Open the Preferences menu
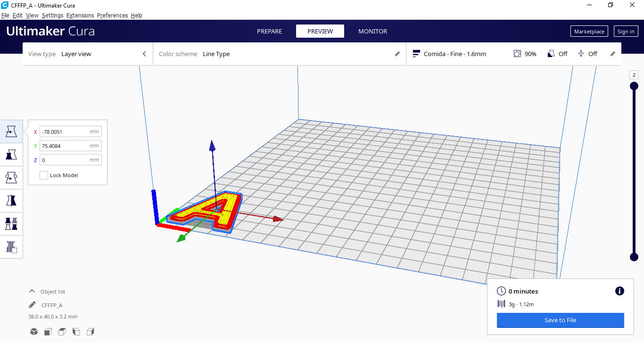 (x=112, y=15)
